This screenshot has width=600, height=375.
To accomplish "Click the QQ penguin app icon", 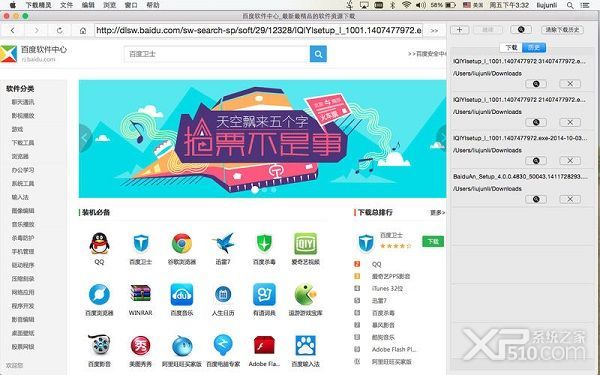I will [x=99, y=243].
